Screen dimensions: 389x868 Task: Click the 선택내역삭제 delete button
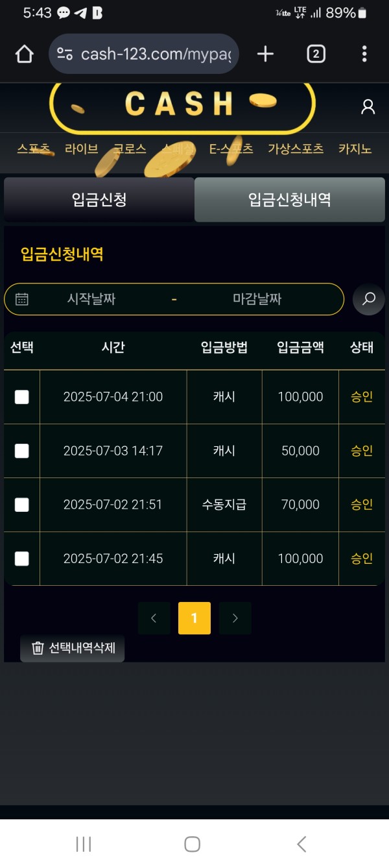(71, 647)
